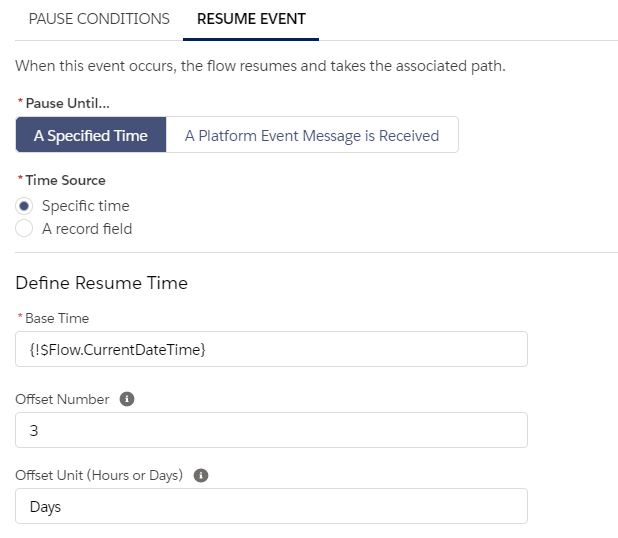Image resolution: width=618 pixels, height=538 pixels.
Task: Focus the Offset Number field containing 3
Action: click(271, 430)
